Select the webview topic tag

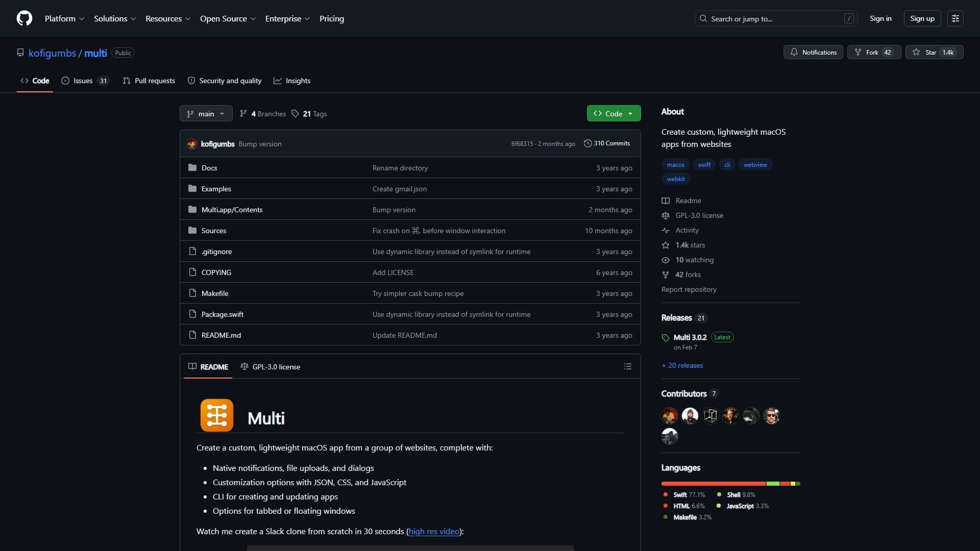click(x=755, y=164)
